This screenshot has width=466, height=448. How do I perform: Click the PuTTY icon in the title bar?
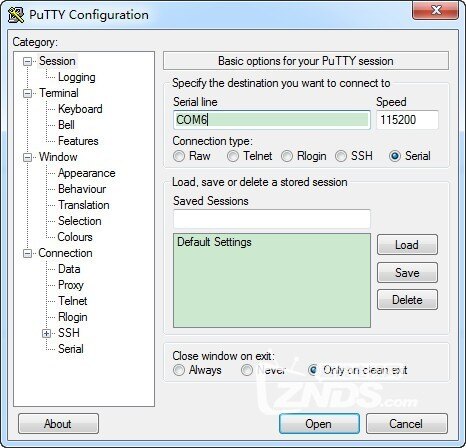pyautogui.click(x=16, y=15)
